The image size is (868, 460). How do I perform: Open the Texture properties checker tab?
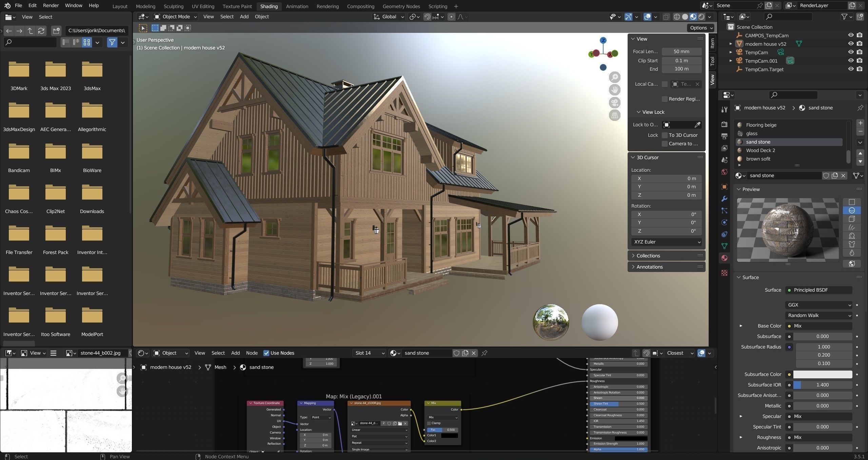coord(724,273)
